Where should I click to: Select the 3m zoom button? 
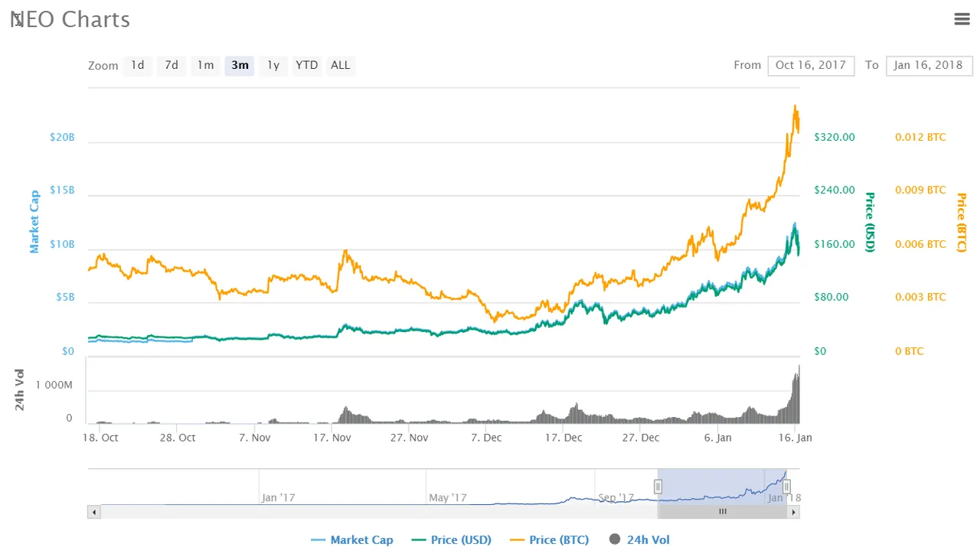240,65
